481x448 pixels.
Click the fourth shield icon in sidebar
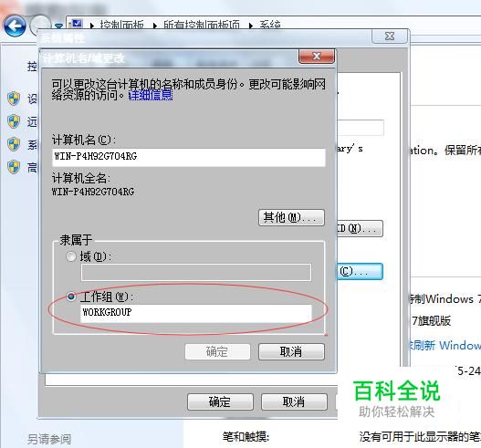coord(14,167)
